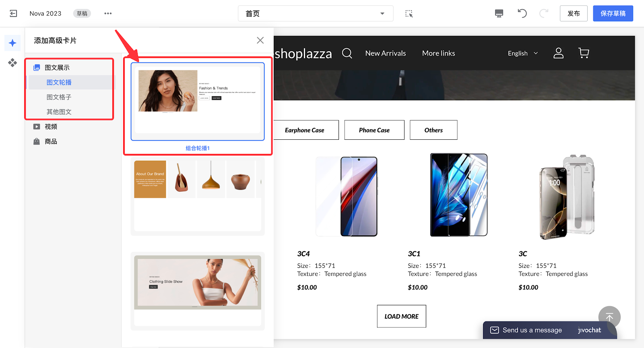Image resolution: width=644 pixels, height=348 pixels.
Task: Choose the 组合轮播1 card thumbnail
Action: pyautogui.click(x=198, y=101)
